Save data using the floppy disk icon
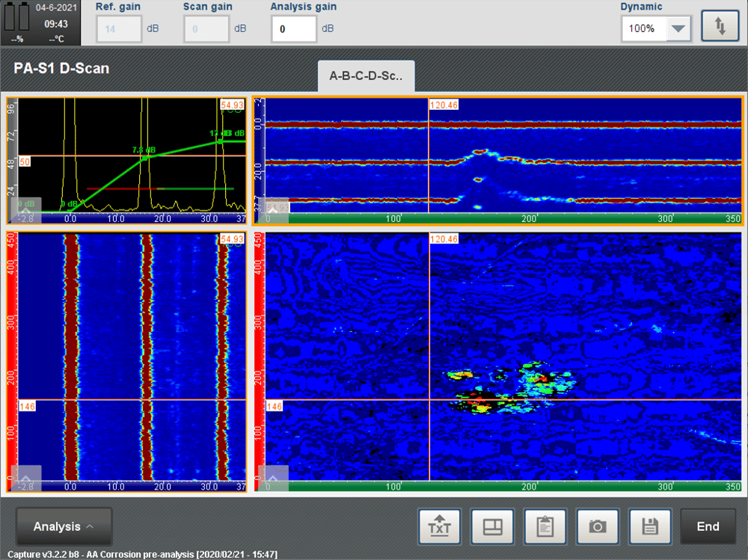This screenshot has height=560, width=748. point(650,526)
